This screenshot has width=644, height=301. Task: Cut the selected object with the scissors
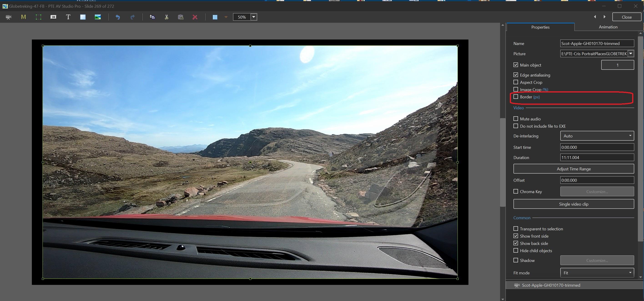(x=166, y=17)
